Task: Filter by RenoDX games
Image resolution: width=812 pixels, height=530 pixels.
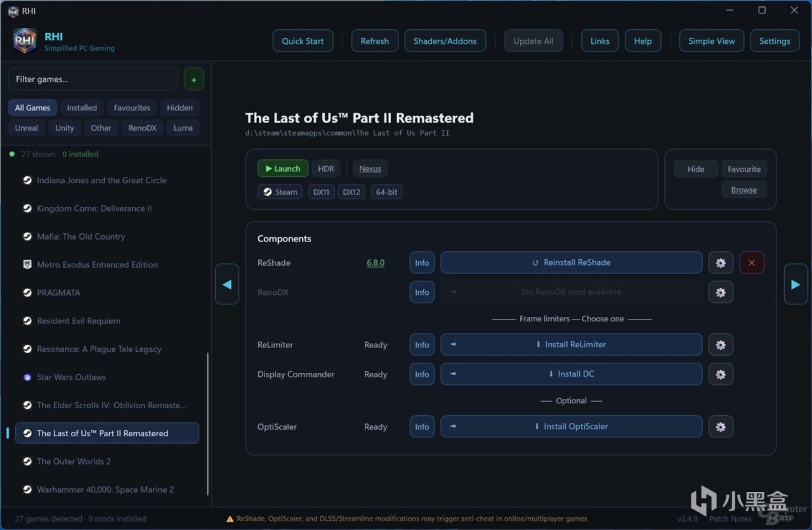Action: 142,128
